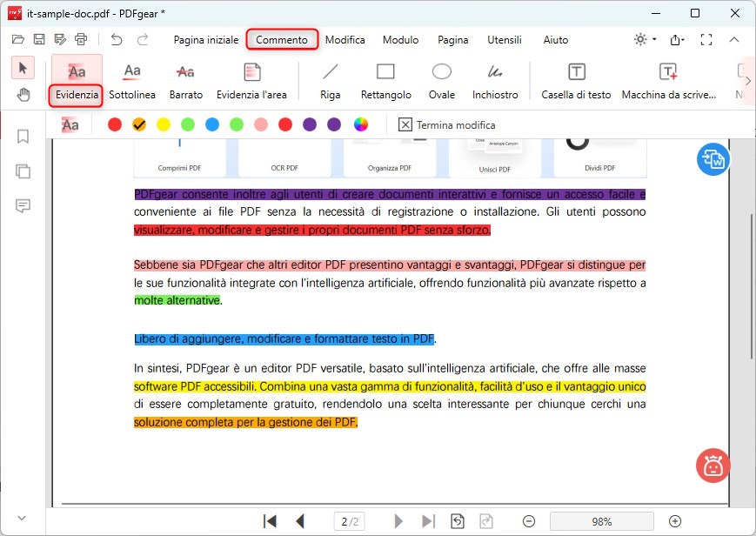Click Termina modifica to finish editing

(446, 124)
